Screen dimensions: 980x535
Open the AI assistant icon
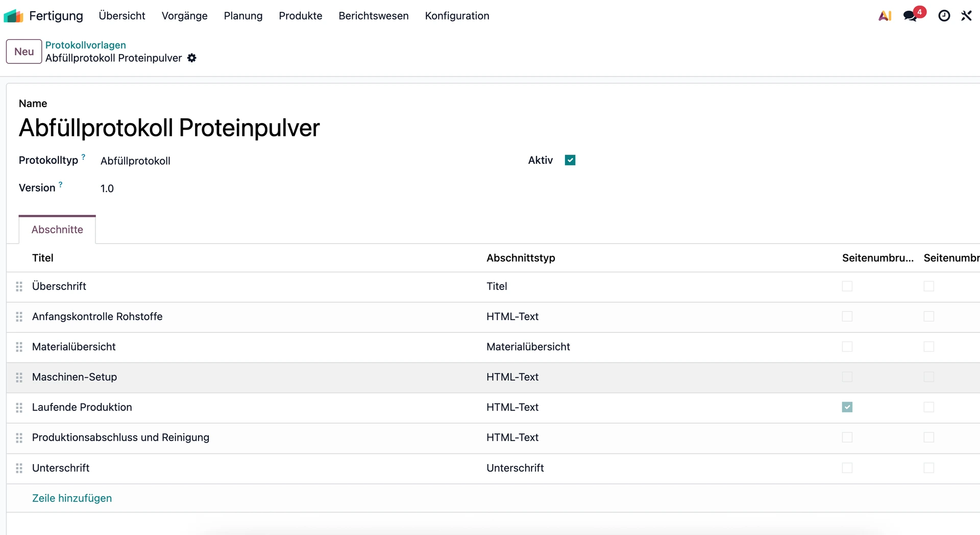[885, 16]
